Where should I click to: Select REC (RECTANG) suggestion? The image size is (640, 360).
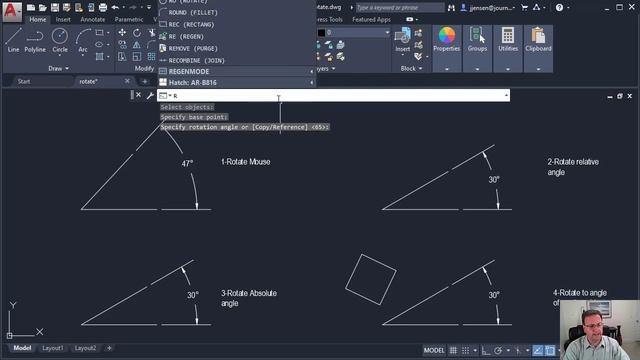pos(237,24)
